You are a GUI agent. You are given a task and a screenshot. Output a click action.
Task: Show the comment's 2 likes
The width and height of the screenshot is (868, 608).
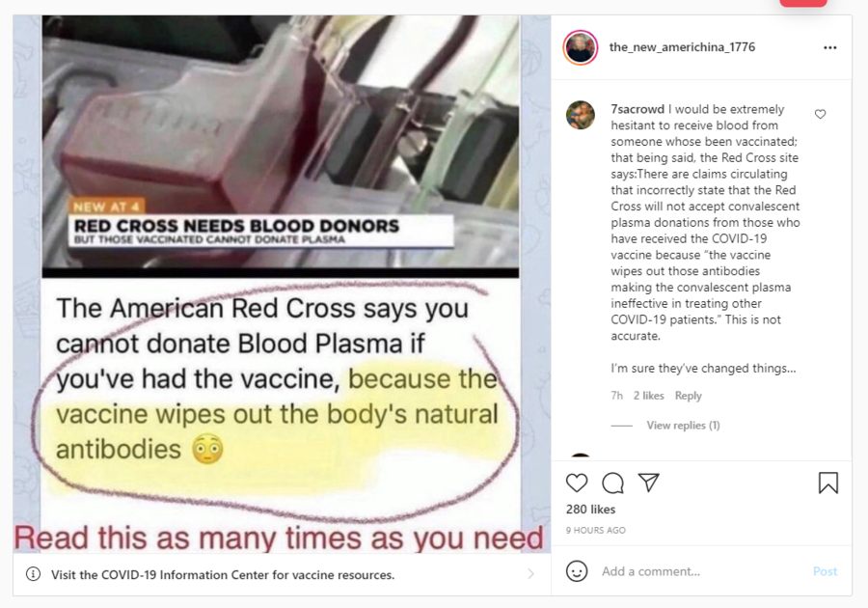point(648,396)
